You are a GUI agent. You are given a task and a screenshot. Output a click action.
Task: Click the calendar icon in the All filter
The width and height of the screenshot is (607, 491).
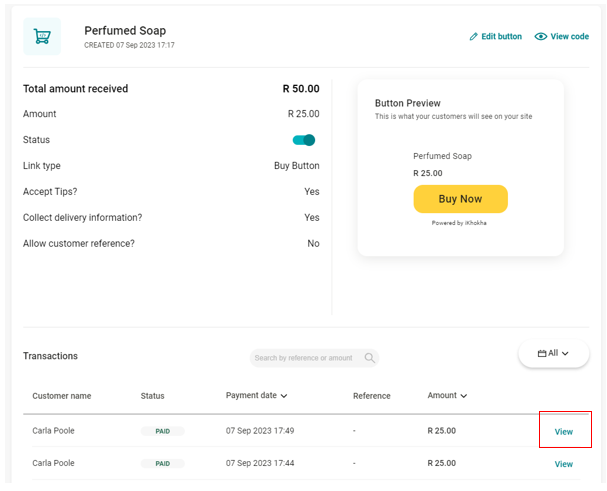[x=542, y=353]
